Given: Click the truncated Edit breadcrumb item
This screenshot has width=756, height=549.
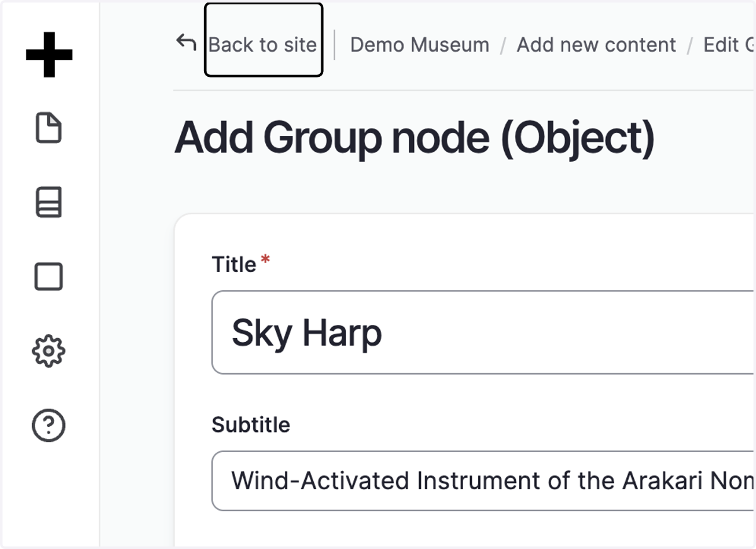Looking at the screenshot, I should coord(730,45).
